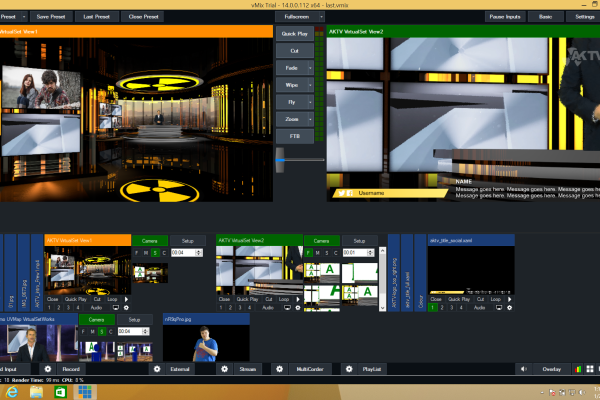
Task: Enable Loop on AKTV VirtualSet View1
Action: point(112,299)
